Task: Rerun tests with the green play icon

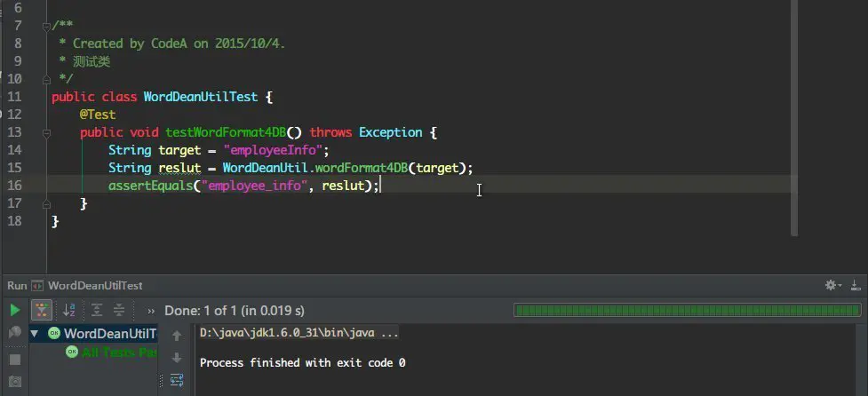Action: pos(15,310)
